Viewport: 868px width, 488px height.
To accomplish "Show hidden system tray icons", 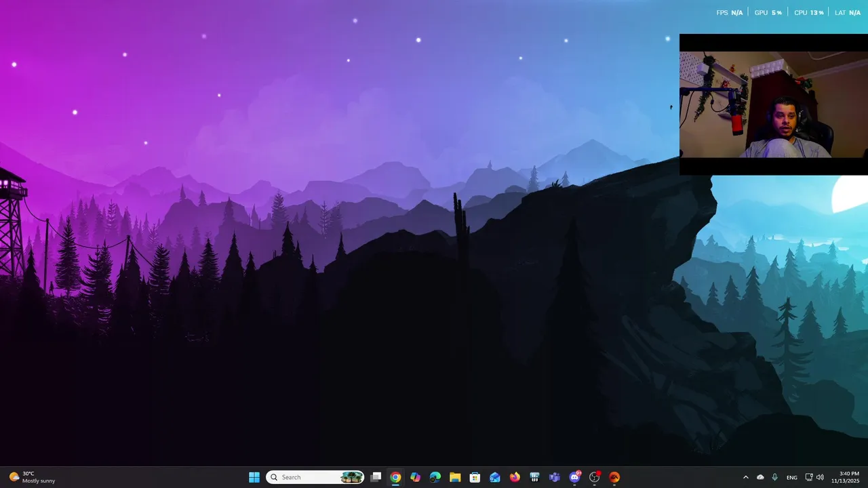I will pyautogui.click(x=746, y=477).
